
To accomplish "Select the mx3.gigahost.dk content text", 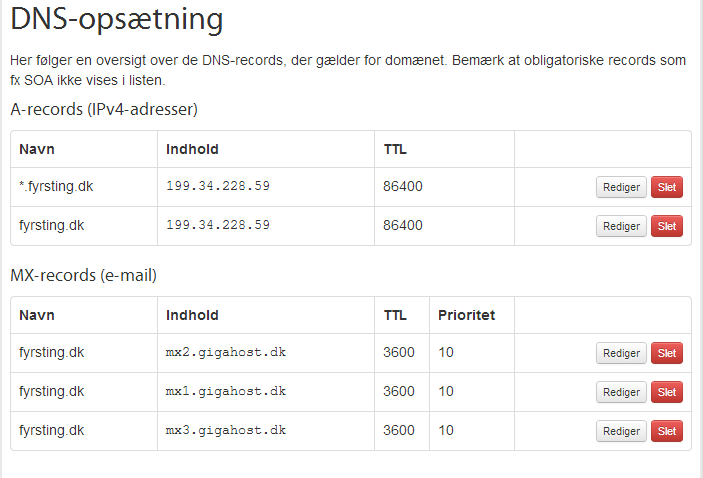I will (226, 430).
